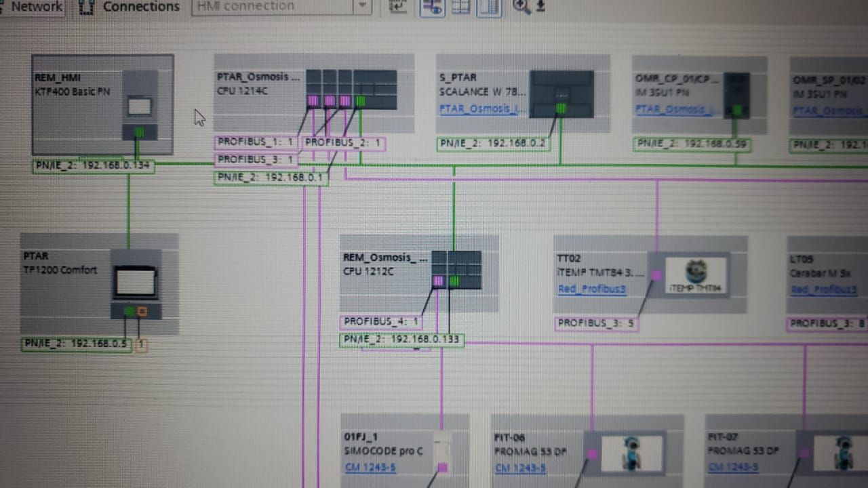Toggle Network mode in the toolbar

[34, 6]
